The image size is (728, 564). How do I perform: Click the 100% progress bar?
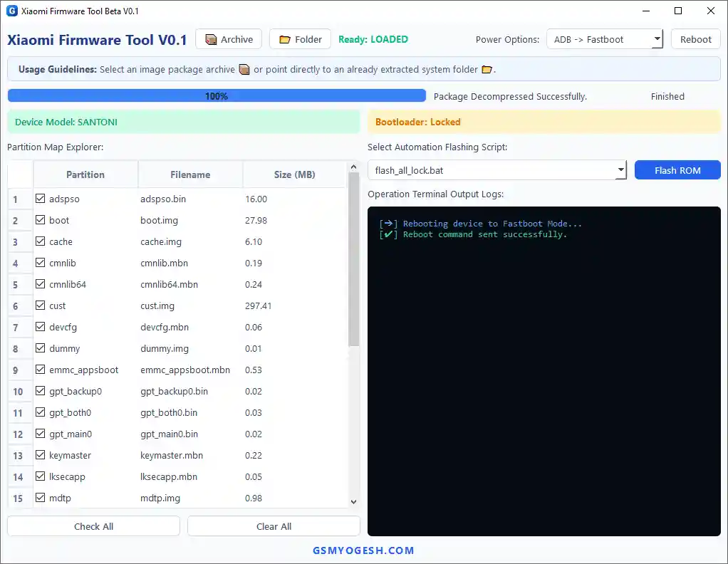pos(217,95)
